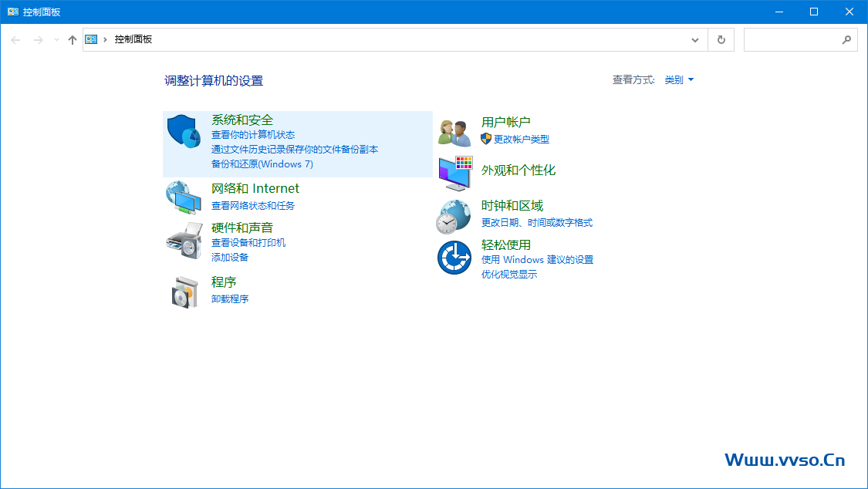Image resolution: width=868 pixels, height=489 pixels.
Task: Click the 轻松使用 accessibility icon
Action: (454, 258)
